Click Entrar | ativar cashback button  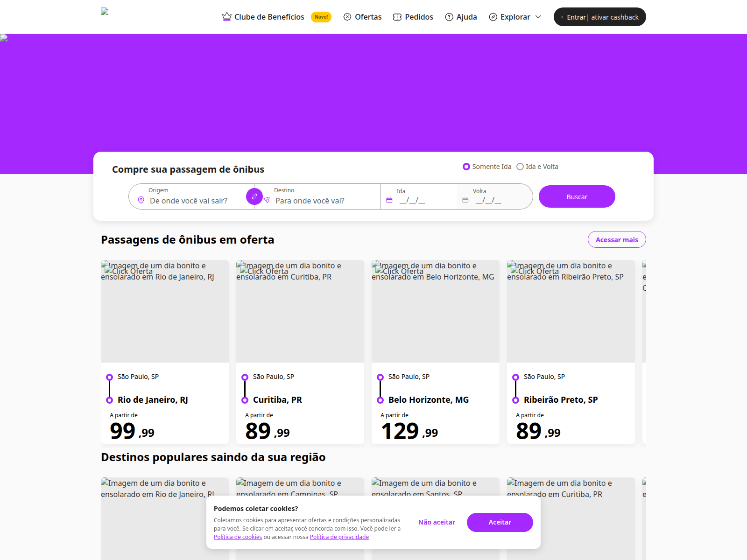point(600,17)
